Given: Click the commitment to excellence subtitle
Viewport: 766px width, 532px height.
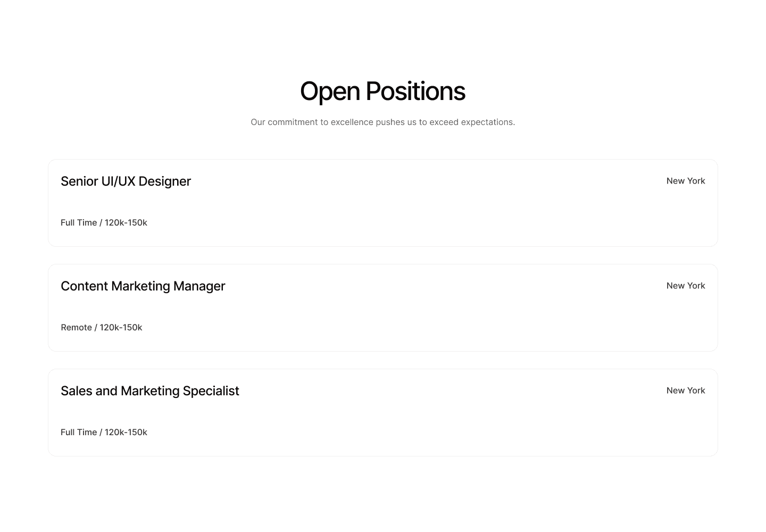Looking at the screenshot, I should (383, 122).
